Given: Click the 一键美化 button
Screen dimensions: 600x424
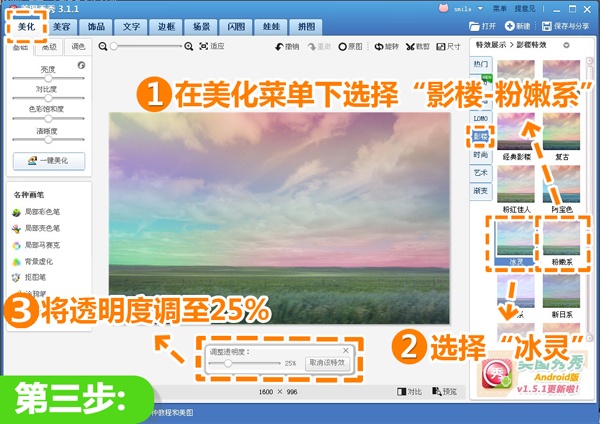Looking at the screenshot, I should (49, 161).
